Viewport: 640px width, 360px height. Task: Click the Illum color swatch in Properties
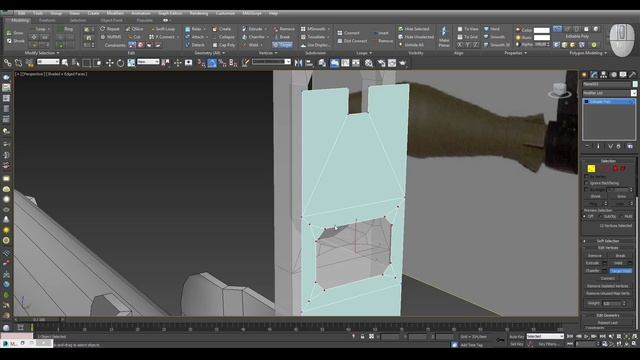(542, 37)
